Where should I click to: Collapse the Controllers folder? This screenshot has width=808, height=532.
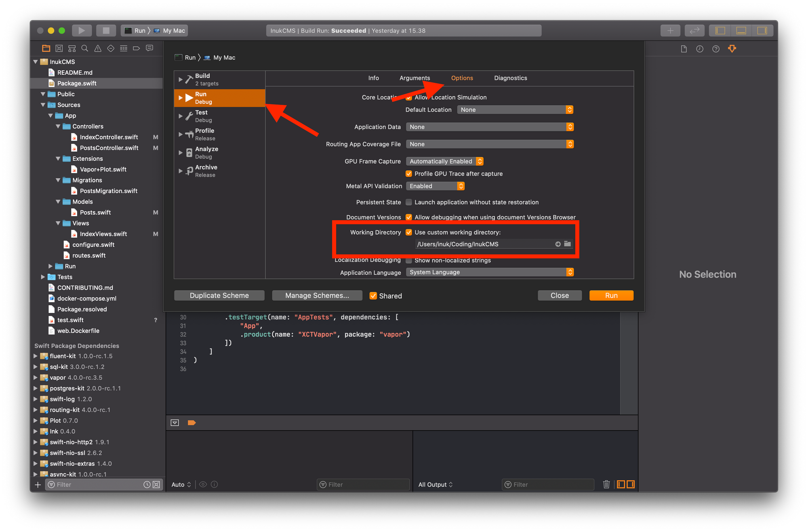click(58, 126)
